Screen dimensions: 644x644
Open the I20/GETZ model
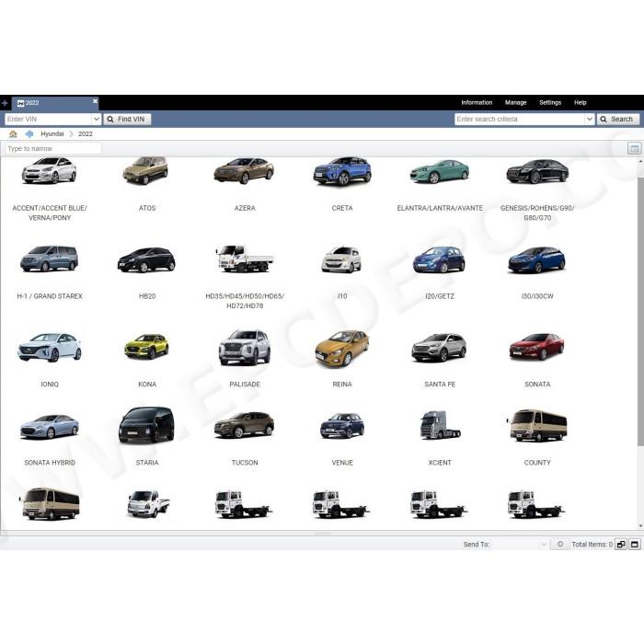click(x=440, y=272)
